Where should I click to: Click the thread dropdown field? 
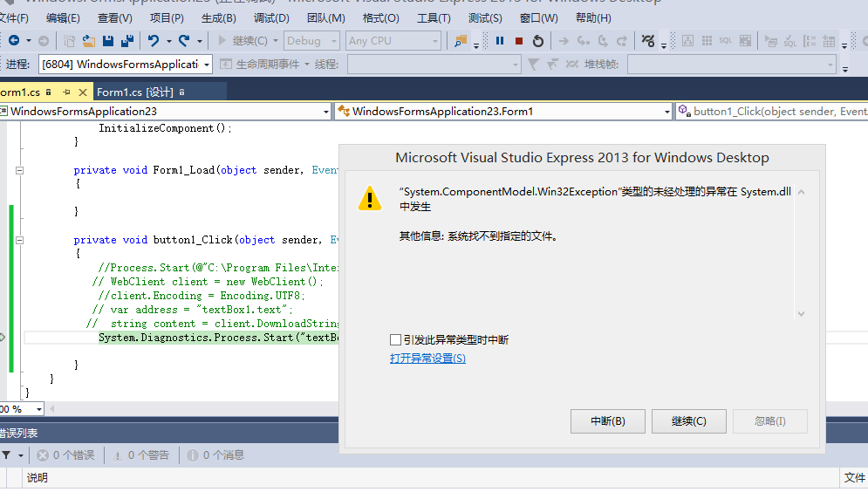434,65
